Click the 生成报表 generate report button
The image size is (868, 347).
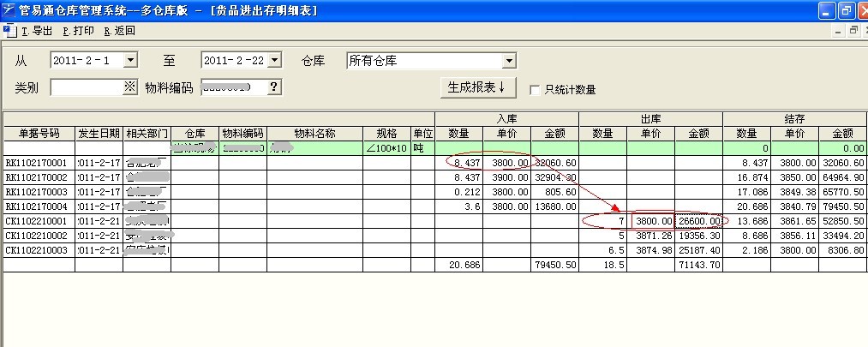tap(478, 87)
